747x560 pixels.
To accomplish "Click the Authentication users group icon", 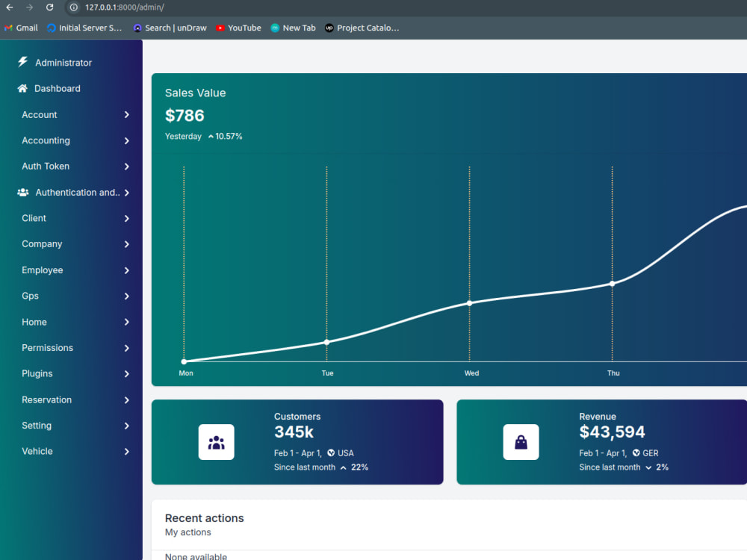I will click(23, 193).
